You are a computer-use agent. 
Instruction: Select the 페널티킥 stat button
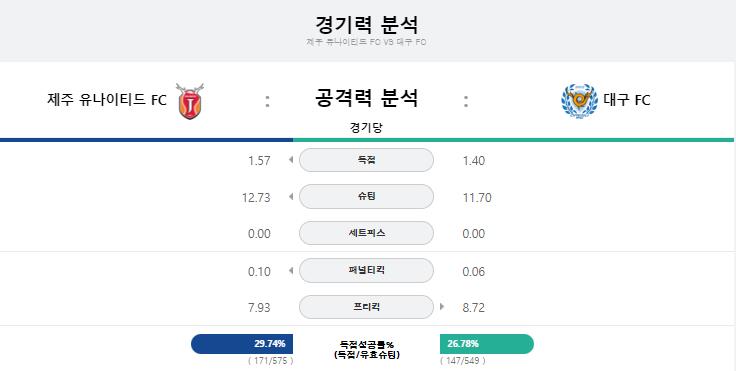pyautogui.click(x=366, y=271)
